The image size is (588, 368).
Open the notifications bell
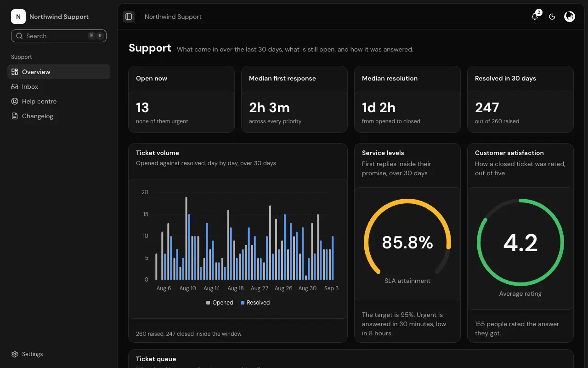point(535,17)
